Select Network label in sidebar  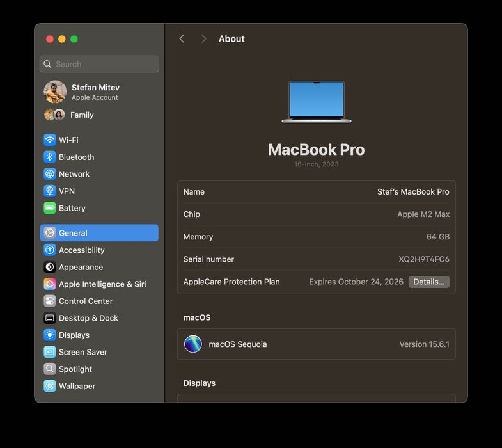pos(74,174)
